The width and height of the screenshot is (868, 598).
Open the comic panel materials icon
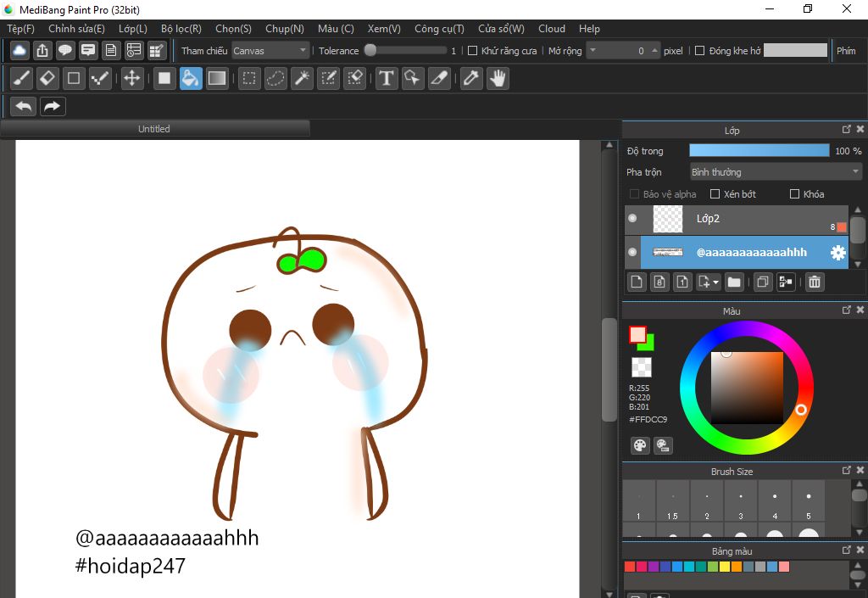(133, 50)
